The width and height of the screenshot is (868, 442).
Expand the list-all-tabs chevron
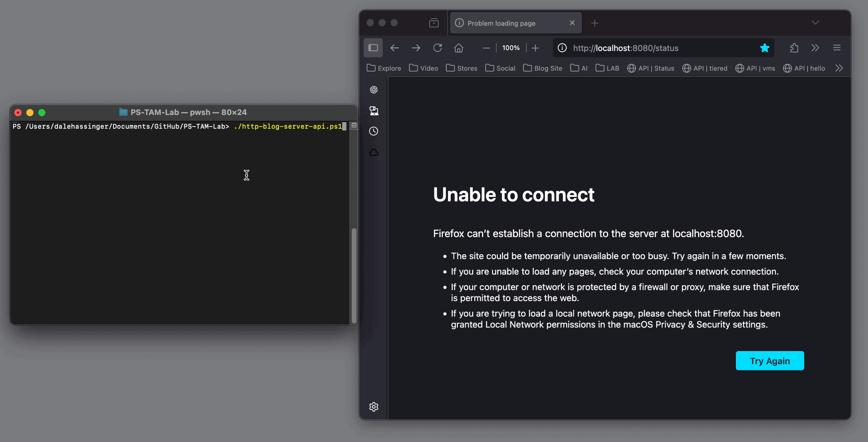(x=815, y=23)
